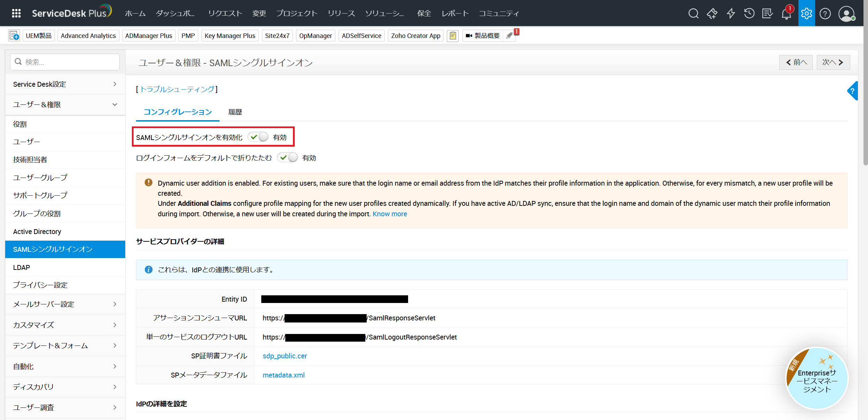The image size is (868, 420).
Task: Open the history clock icon in header
Action: pos(749,13)
